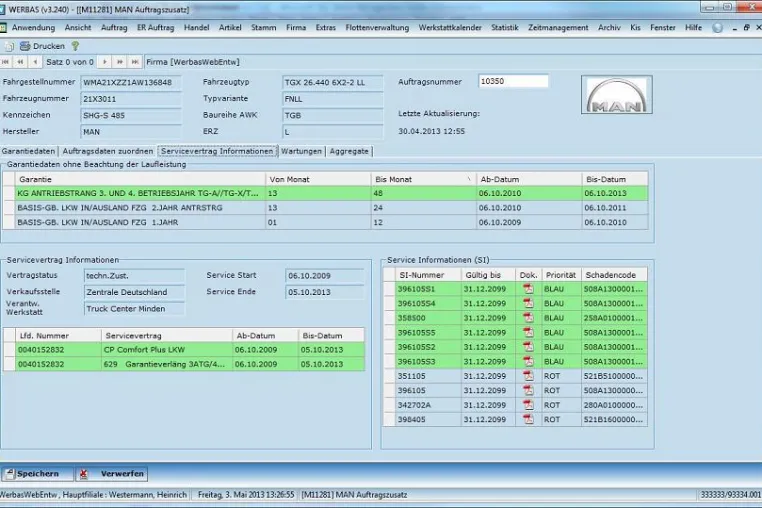
Task: Click the Speichern button
Action: (x=37, y=473)
